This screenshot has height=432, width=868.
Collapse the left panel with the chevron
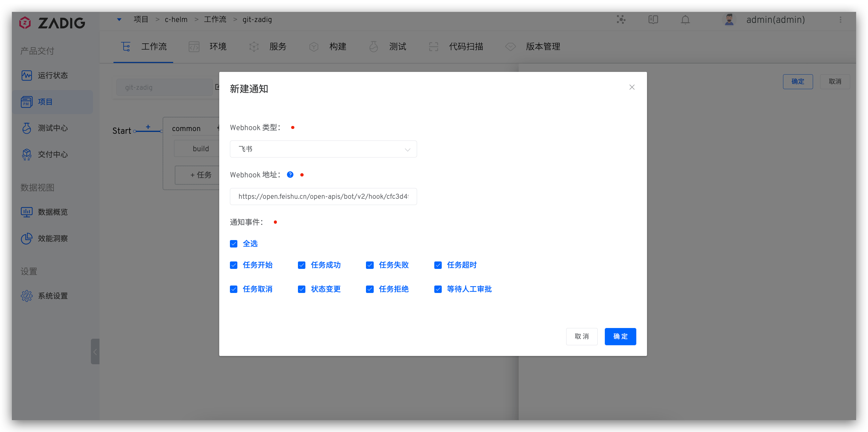coord(95,351)
